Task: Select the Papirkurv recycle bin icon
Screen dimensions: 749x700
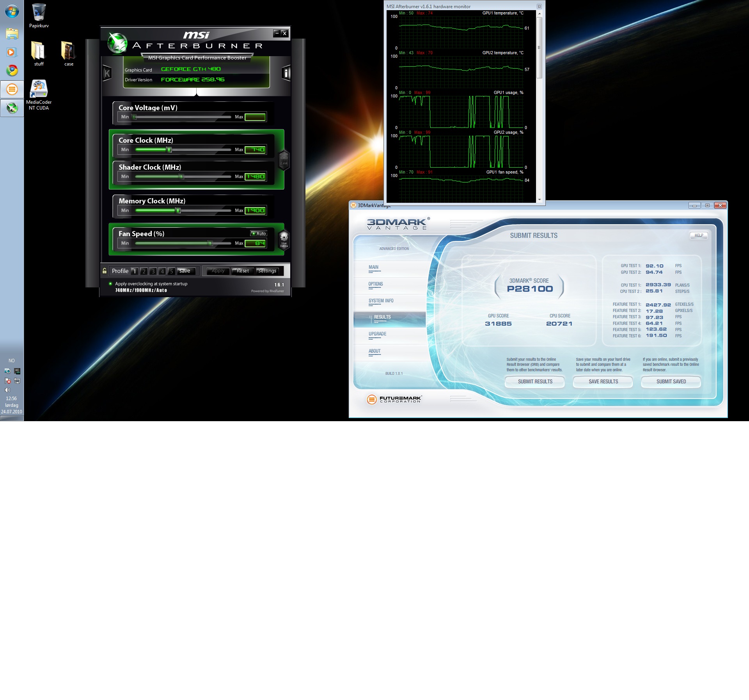Action: [39, 16]
